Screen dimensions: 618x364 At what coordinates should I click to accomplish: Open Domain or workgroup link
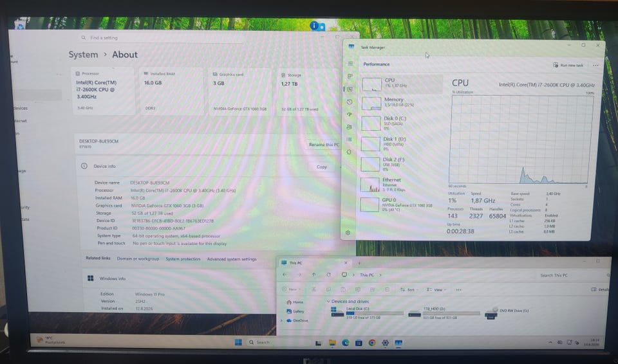tap(138, 259)
